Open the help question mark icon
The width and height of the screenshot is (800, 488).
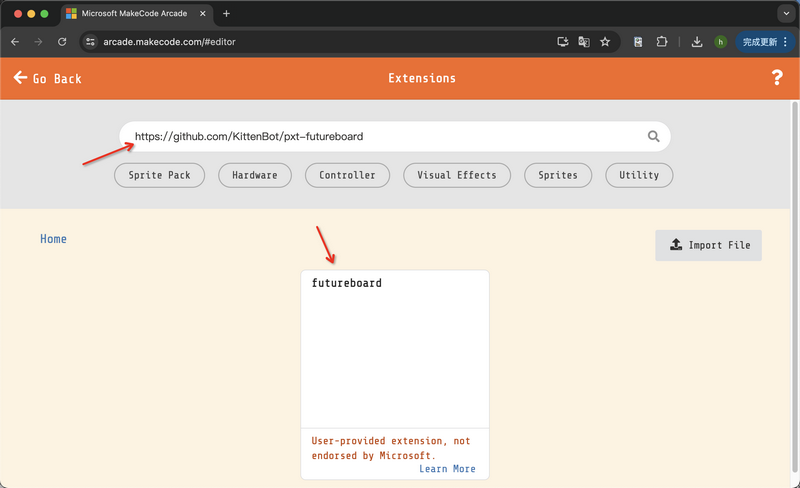point(777,78)
